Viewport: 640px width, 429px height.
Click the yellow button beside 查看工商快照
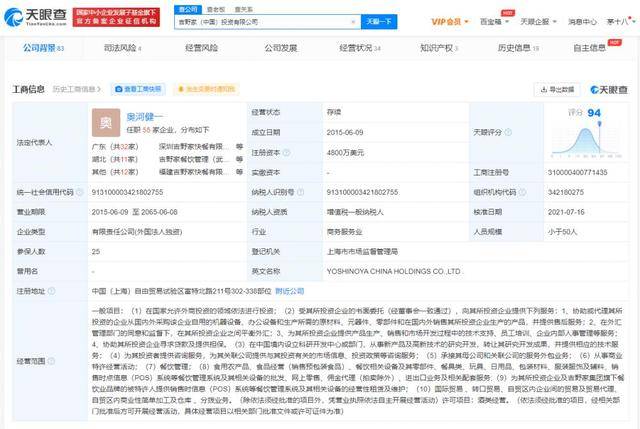pyautogui.click(x=207, y=89)
